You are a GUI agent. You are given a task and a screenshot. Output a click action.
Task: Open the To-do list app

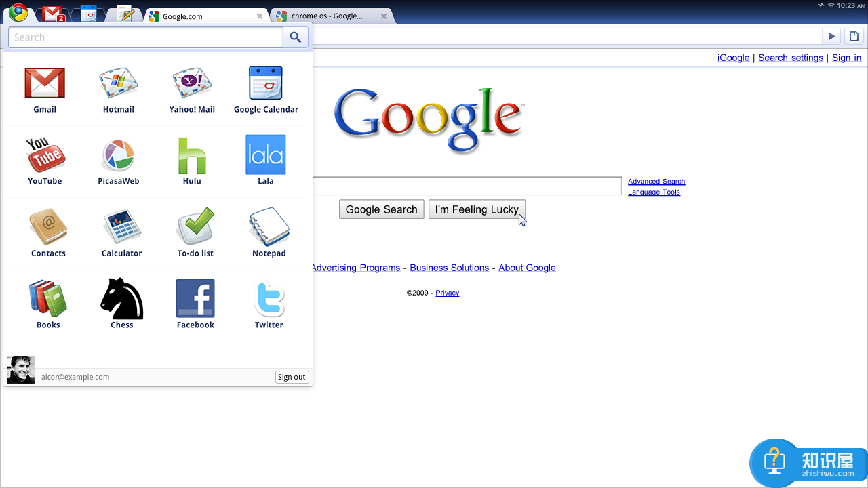coord(195,226)
